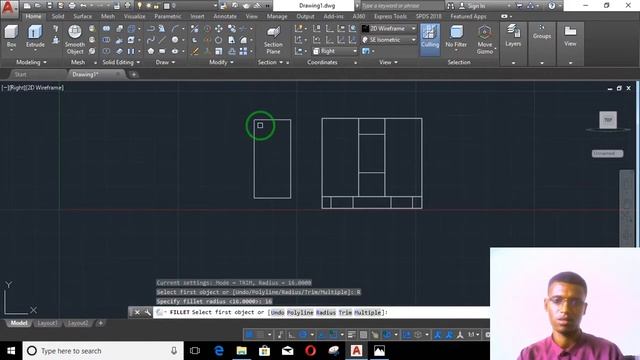Image resolution: width=640 pixels, height=360 pixels.
Task: Expand the Draw panel
Action: (165, 62)
